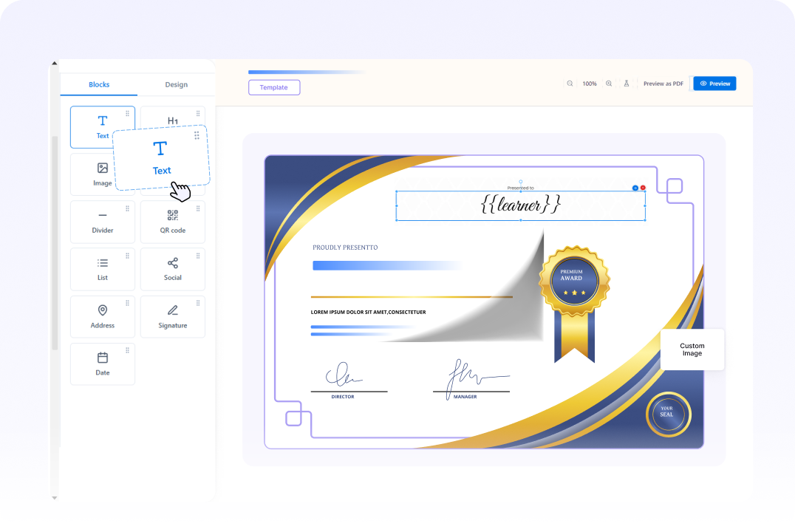Add a Signature block
The image size is (795, 532).
pyautogui.click(x=173, y=317)
